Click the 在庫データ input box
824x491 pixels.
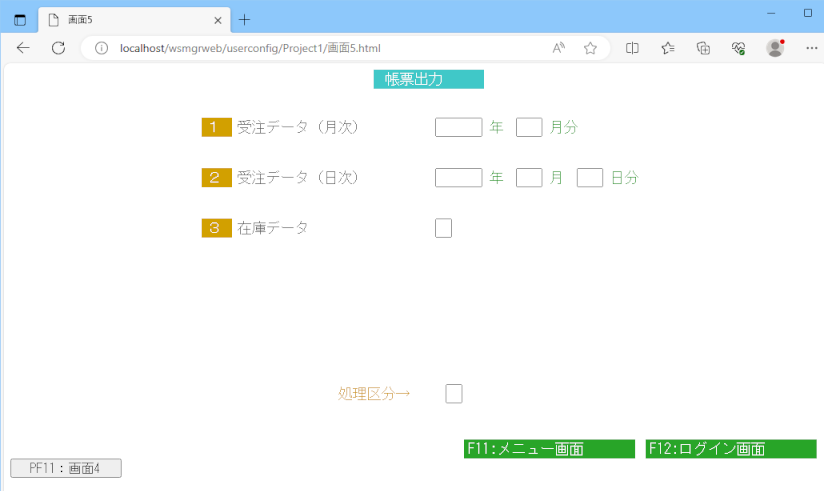tap(444, 228)
